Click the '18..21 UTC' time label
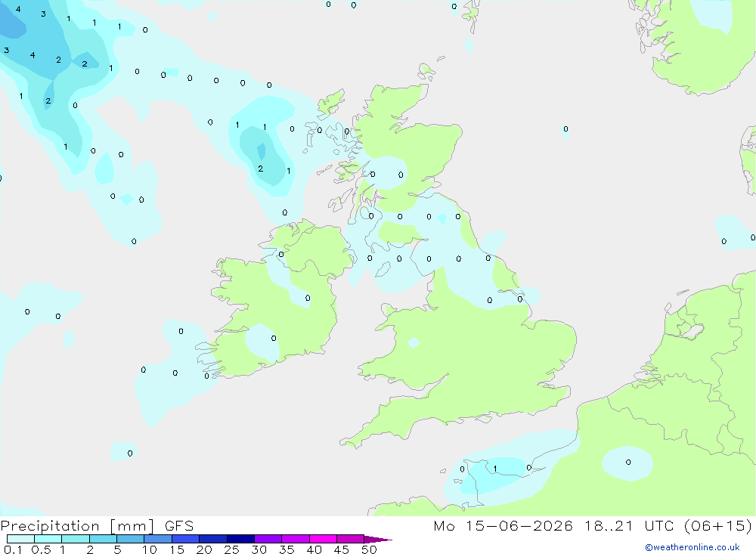The image size is (756, 554). point(629,525)
